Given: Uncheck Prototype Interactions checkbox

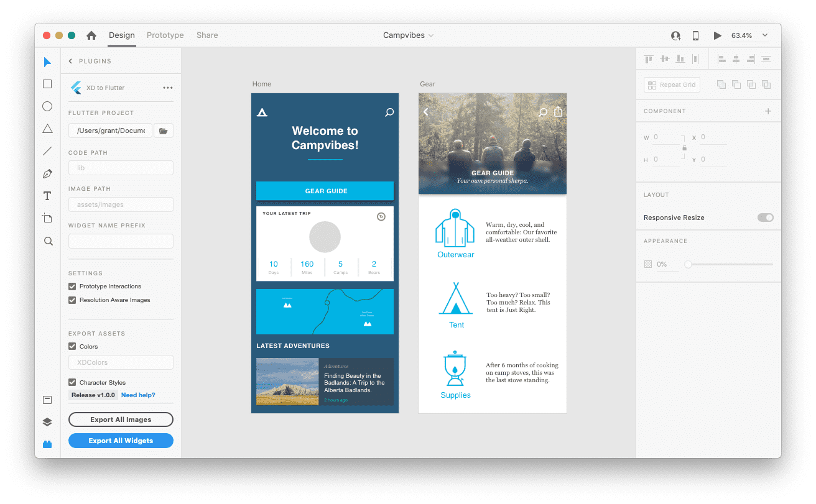Looking at the screenshot, I should [72, 286].
